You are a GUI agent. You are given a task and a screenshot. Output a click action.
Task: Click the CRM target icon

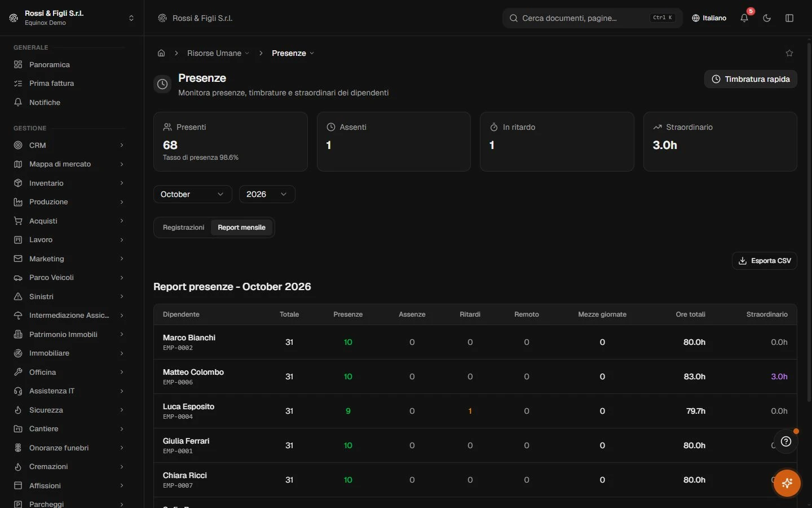click(18, 145)
